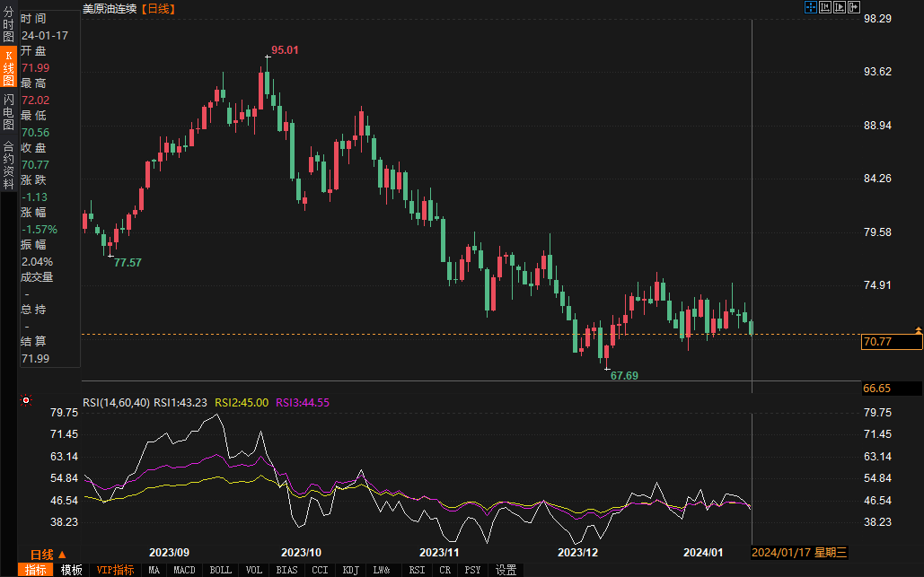
Task: Enable the MACD indicator
Action: pyautogui.click(x=184, y=570)
